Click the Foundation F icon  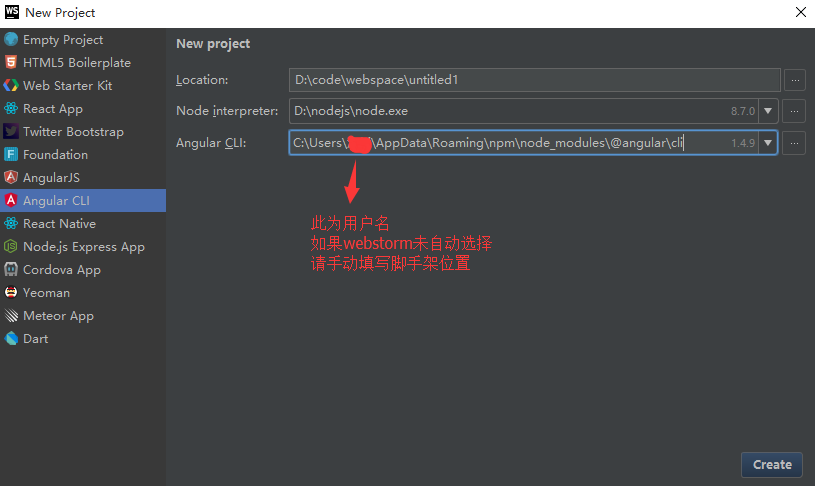(11, 154)
